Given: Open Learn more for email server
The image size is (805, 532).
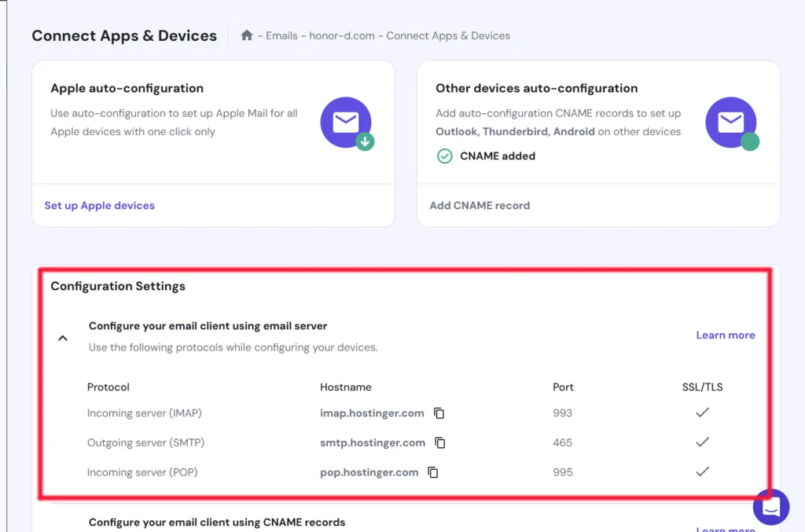Looking at the screenshot, I should [x=726, y=335].
